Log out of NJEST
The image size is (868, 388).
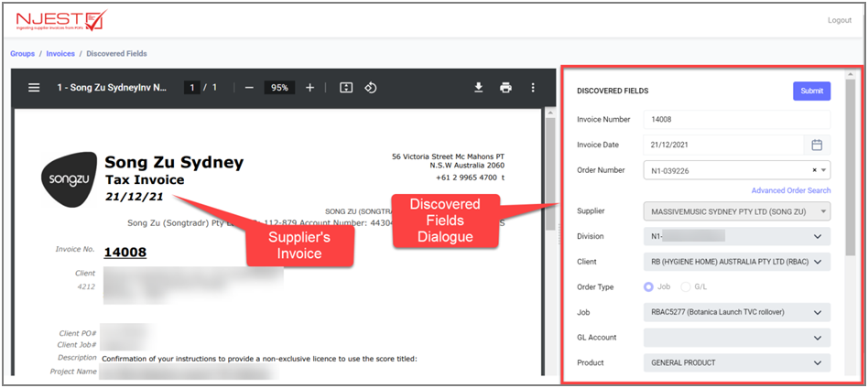(840, 20)
